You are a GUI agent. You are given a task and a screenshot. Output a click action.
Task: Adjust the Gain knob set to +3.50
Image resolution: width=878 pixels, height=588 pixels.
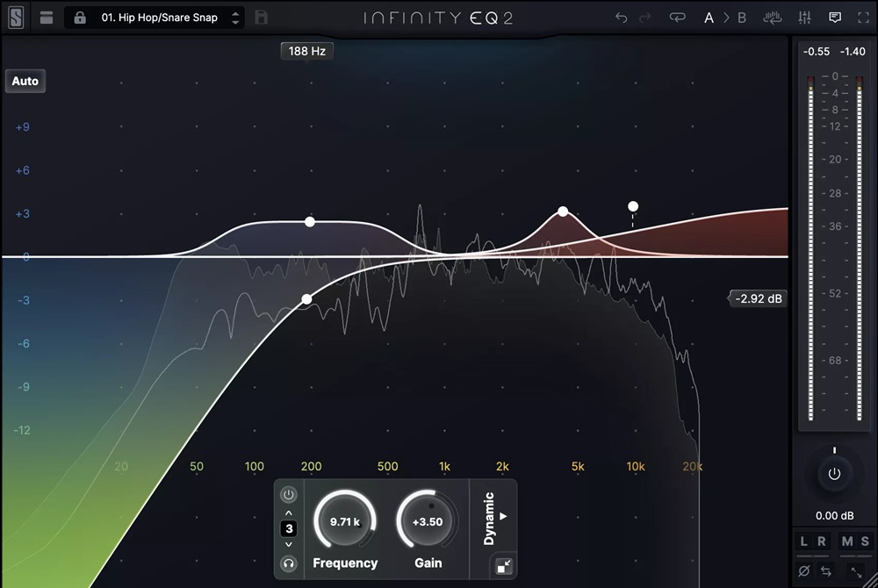coord(428,521)
